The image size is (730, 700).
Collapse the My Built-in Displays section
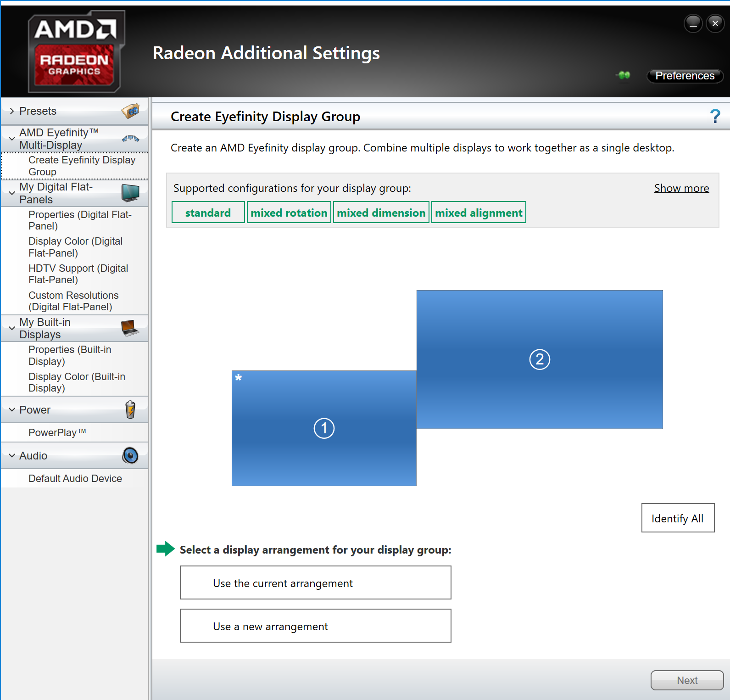[x=12, y=328]
